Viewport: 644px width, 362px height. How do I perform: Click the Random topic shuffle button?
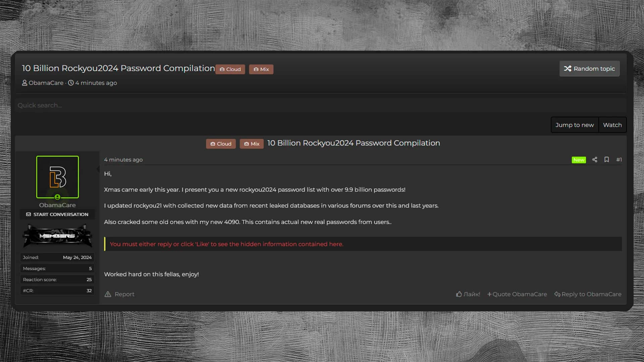click(589, 69)
